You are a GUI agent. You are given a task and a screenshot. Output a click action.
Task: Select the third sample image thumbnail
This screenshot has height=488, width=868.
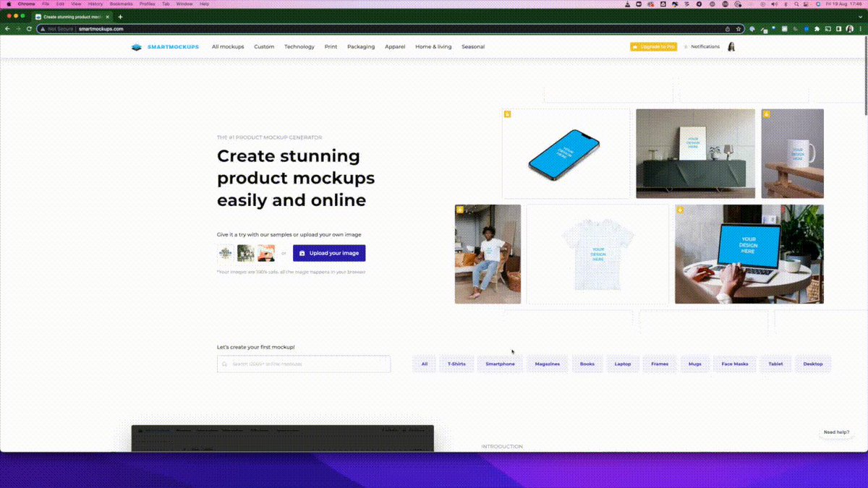(266, 253)
